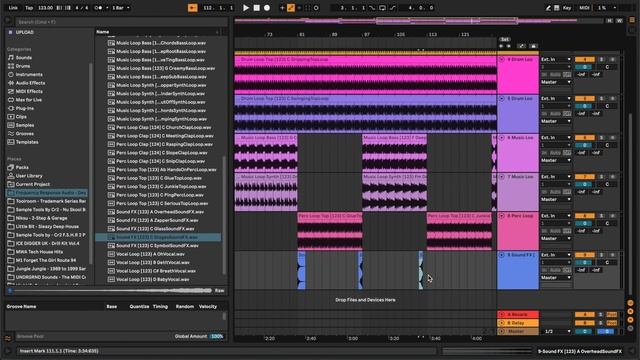Click the MIDI map mode button
The width and height of the screenshot is (640, 360).
[584, 8]
